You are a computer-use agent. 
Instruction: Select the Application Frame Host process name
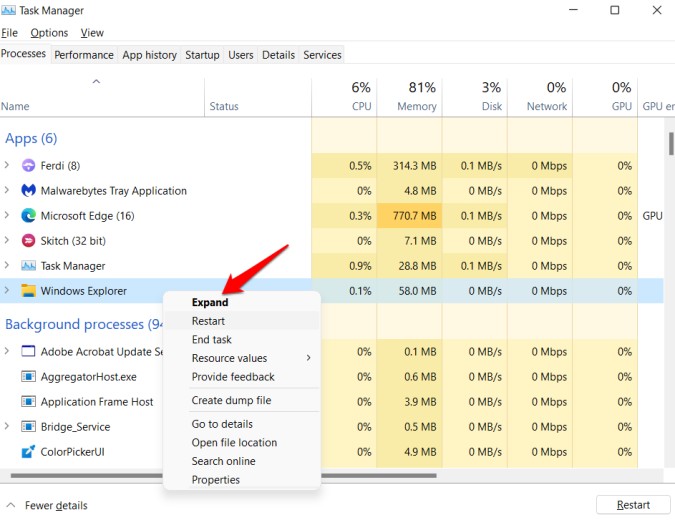[x=97, y=402]
